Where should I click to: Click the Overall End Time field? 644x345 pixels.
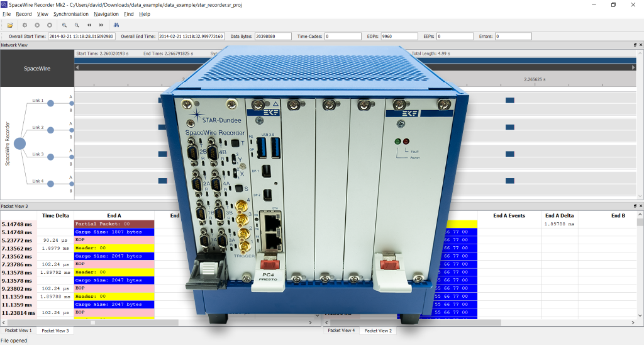tap(191, 36)
